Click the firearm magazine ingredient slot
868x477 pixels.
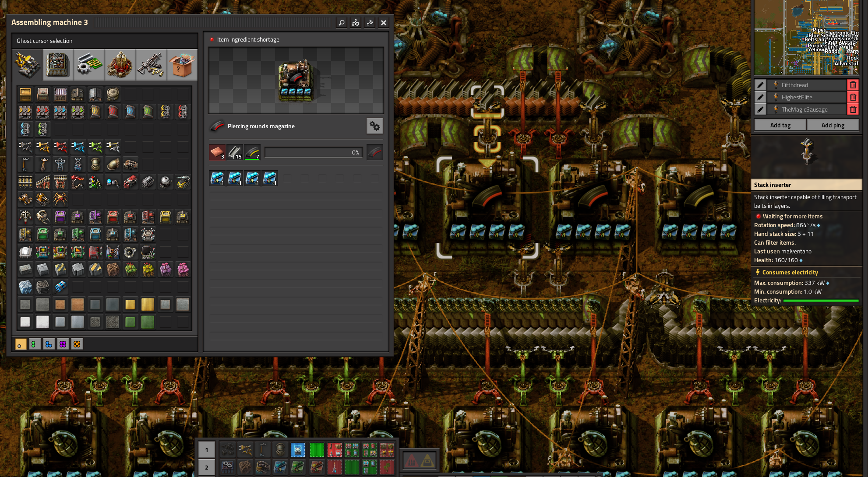pyautogui.click(x=252, y=152)
